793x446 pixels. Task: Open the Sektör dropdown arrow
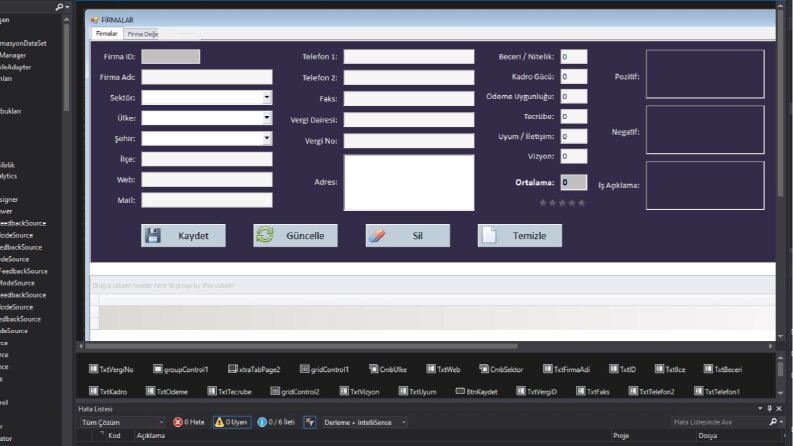pyautogui.click(x=267, y=97)
